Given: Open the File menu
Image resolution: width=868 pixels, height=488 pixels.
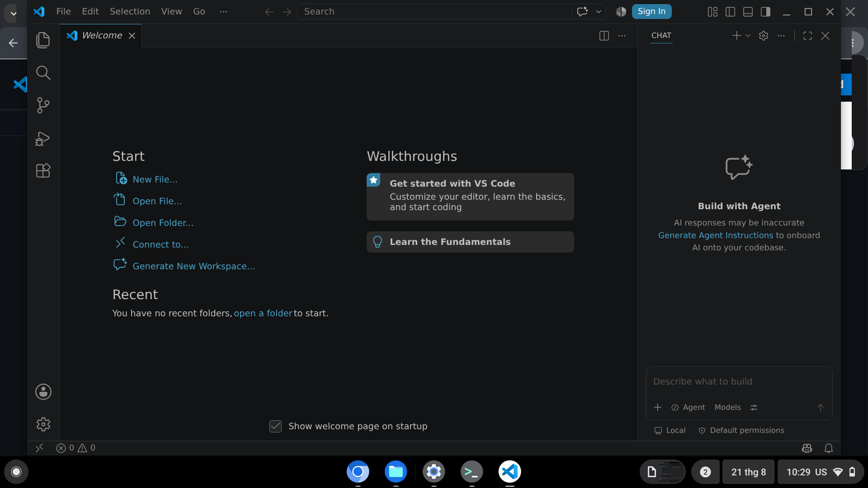Looking at the screenshot, I should point(63,12).
